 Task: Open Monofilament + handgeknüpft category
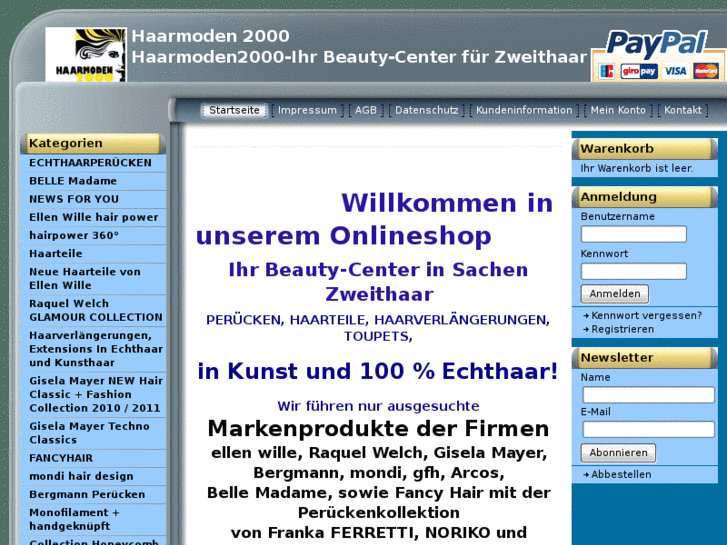click(x=93, y=519)
